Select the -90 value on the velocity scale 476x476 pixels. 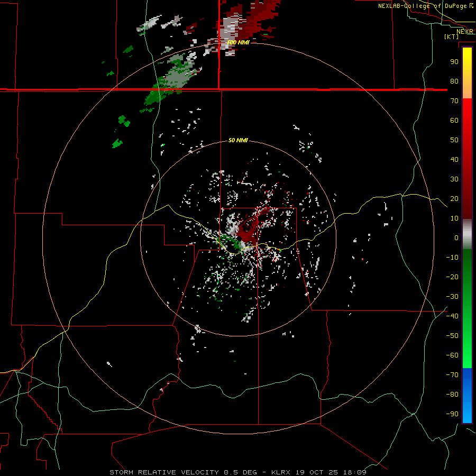pyautogui.click(x=452, y=414)
